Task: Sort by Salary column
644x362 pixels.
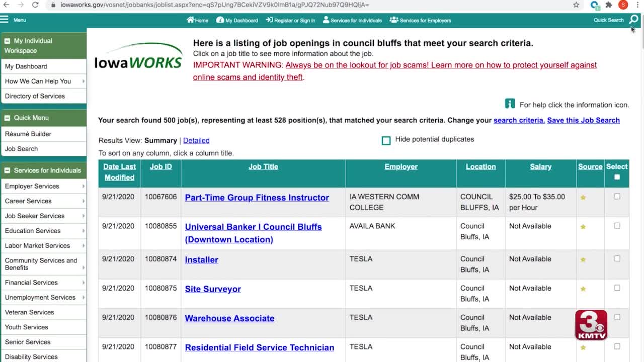Action: pyautogui.click(x=540, y=166)
